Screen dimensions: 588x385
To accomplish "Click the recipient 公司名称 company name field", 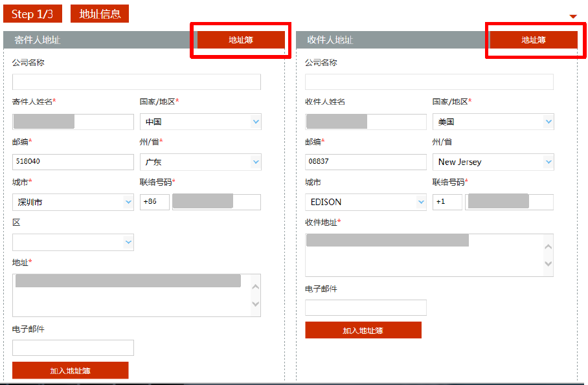I will click(x=429, y=82).
